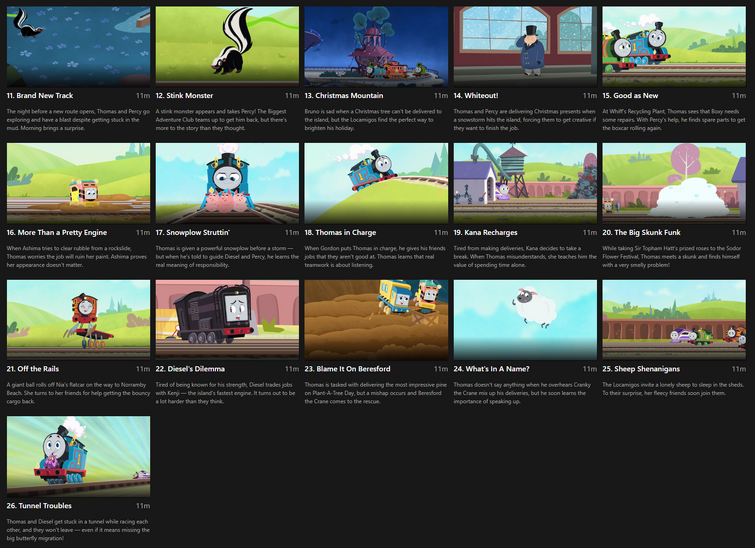Choose the title '24. What's In A Name?'
755x548 pixels.
click(492, 369)
